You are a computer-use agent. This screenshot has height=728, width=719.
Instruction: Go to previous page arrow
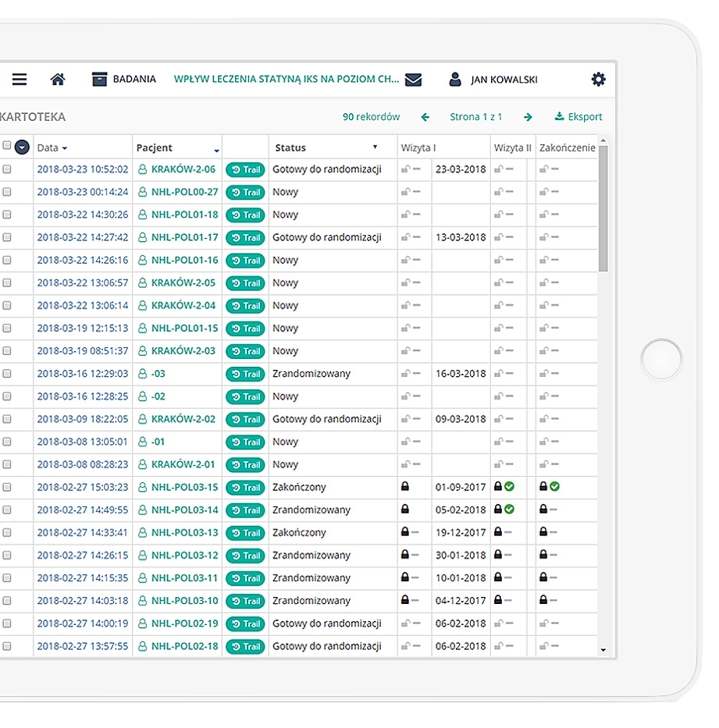point(425,117)
